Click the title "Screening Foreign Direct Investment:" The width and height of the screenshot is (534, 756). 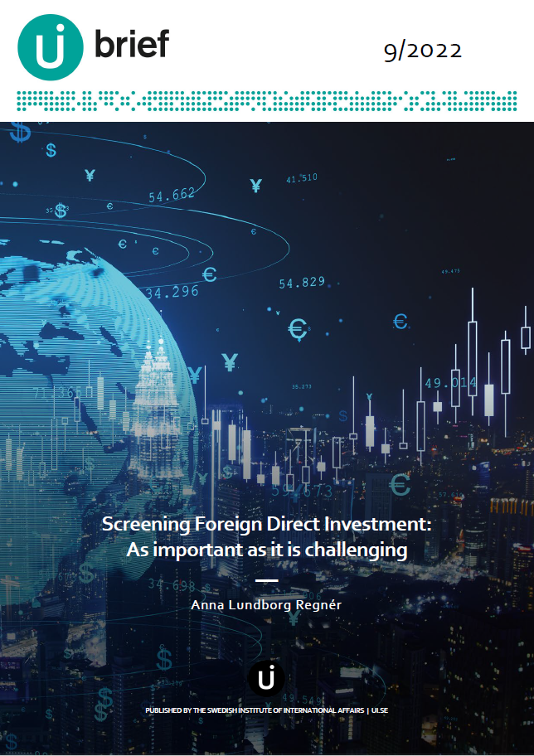click(x=266, y=524)
